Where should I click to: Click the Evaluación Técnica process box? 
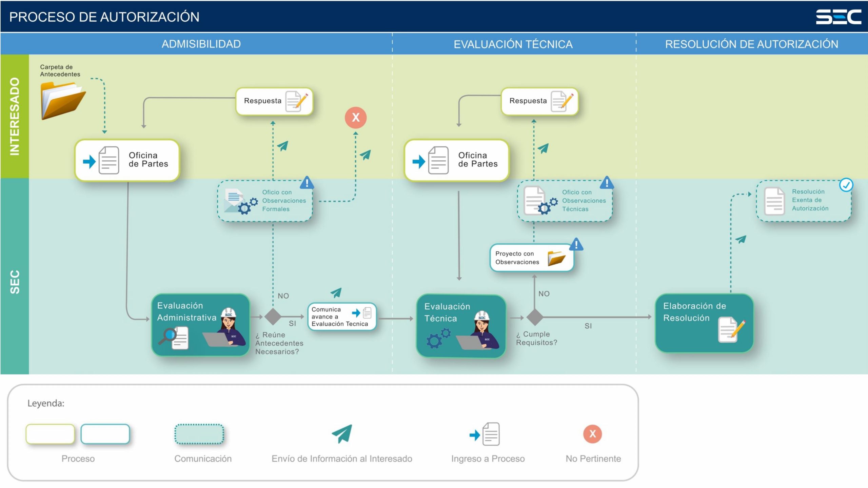coord(461,326)
